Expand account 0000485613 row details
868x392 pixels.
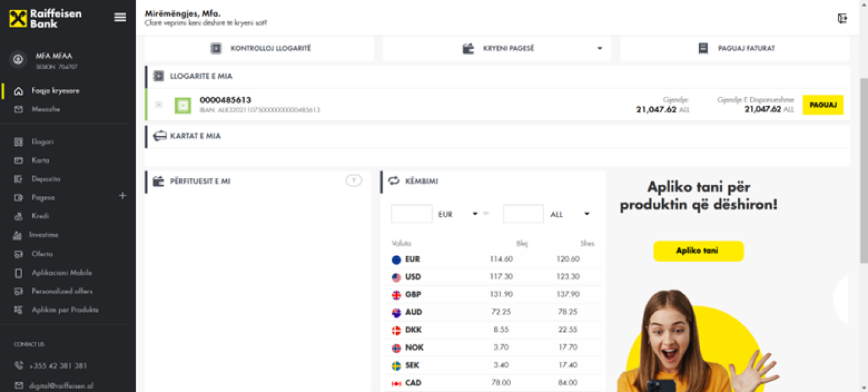pos(159,105)
